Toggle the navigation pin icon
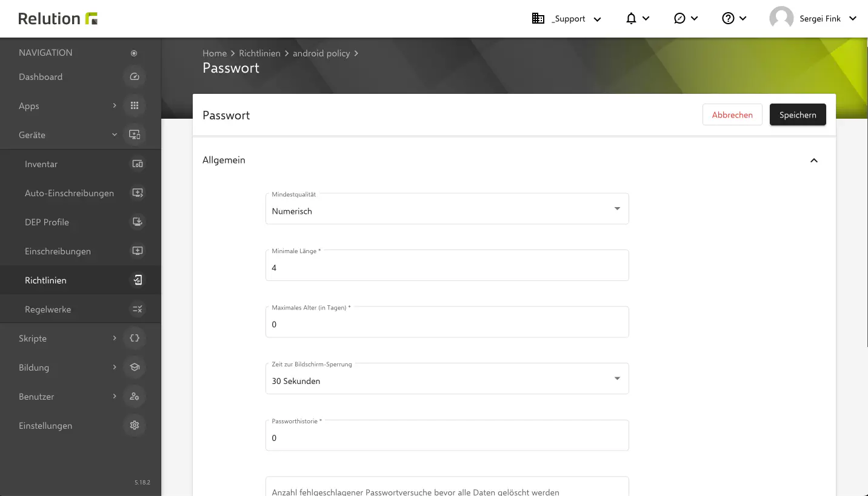 pyautogui.click(x=134, y=53)
